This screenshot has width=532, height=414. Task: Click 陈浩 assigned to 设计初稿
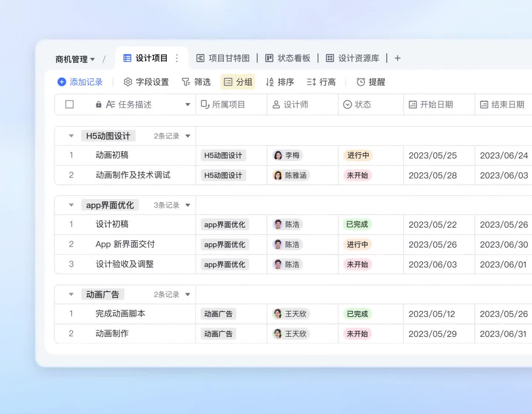click(x=288, y=224)
